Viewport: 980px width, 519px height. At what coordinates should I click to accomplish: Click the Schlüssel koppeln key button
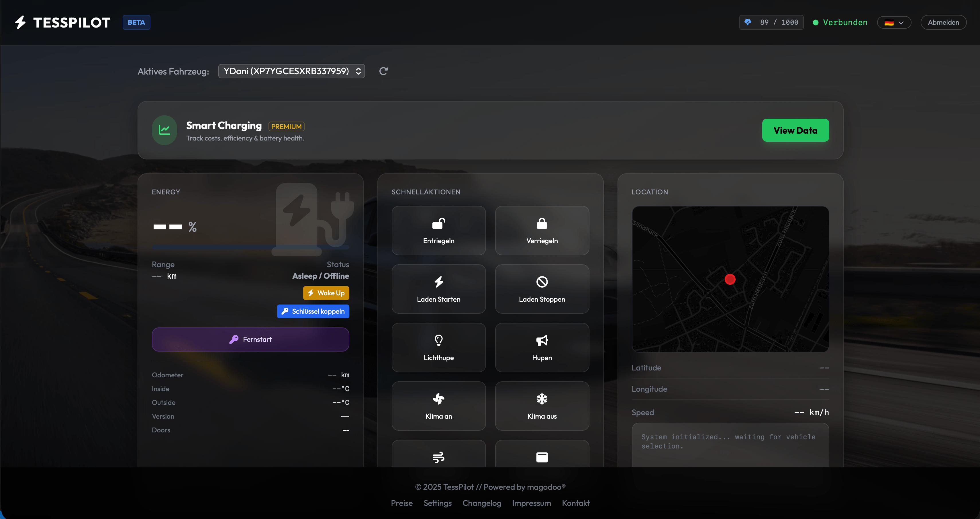pyautogui.click(x=313, y=311)
